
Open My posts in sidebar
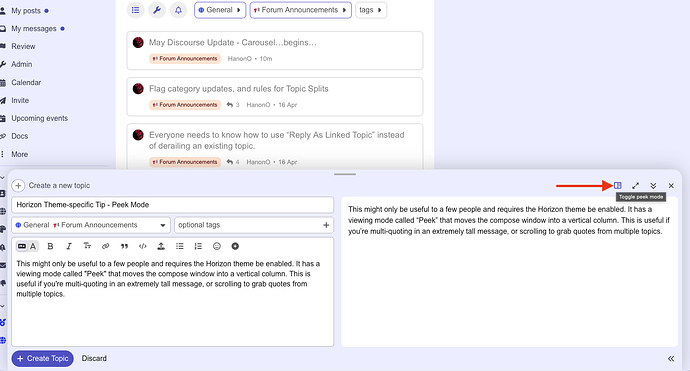26,11
